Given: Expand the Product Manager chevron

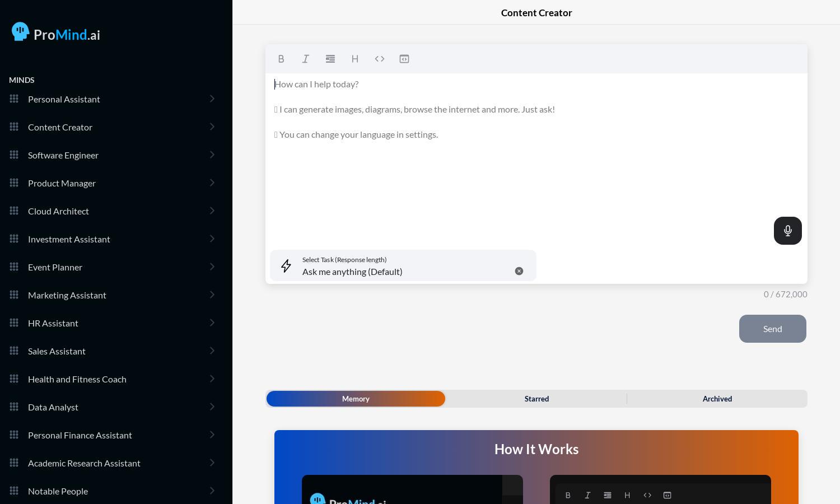Looking at the screenshot, I should tap(212, 183).
